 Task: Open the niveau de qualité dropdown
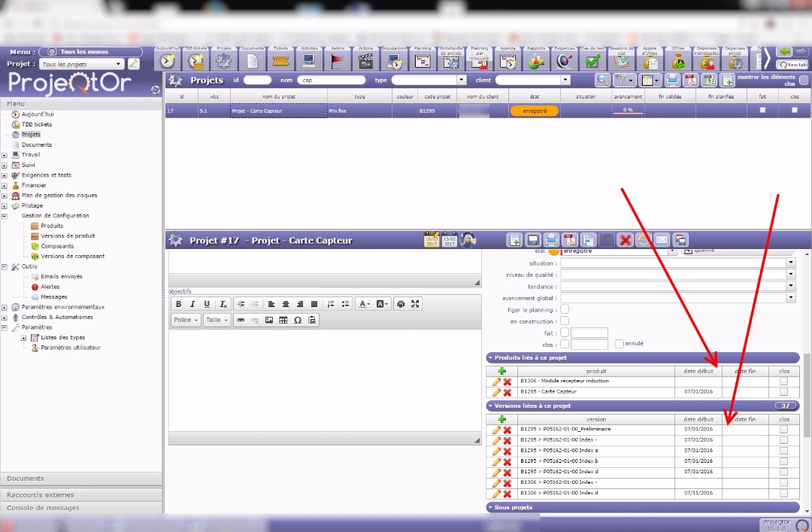pos(791,275)
